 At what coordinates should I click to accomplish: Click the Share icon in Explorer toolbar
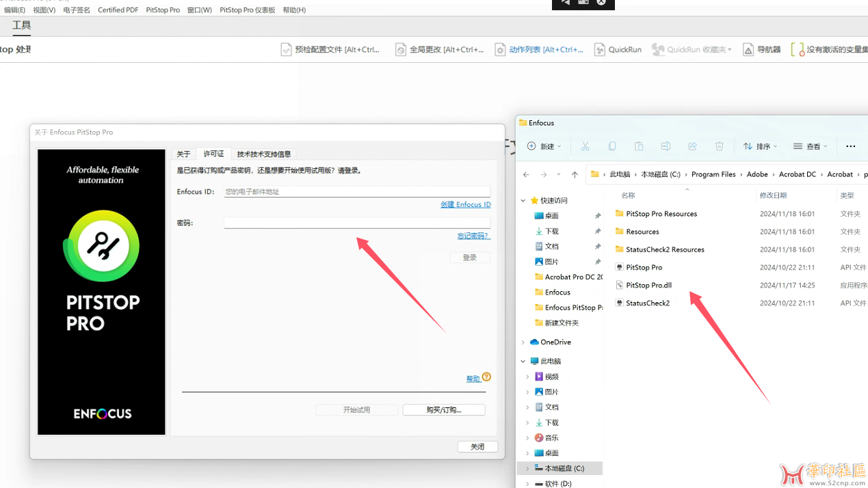pos(692,146)
